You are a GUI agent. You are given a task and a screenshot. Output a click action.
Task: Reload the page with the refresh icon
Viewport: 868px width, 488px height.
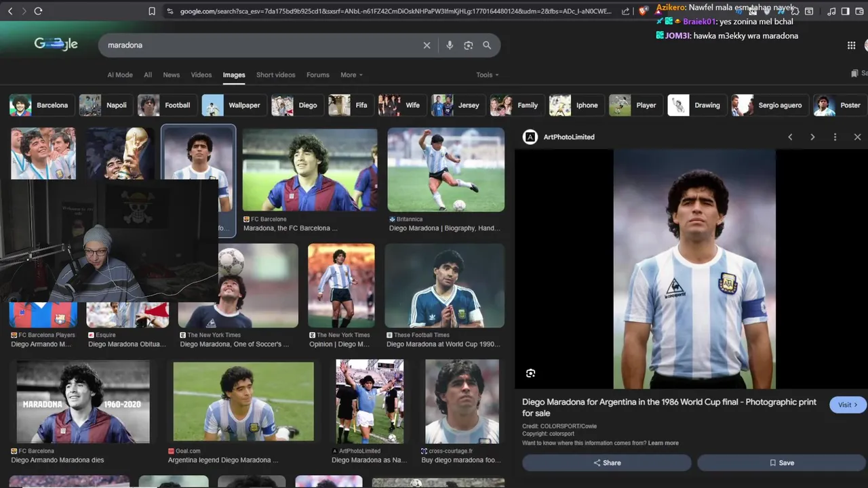coord(38,11)
